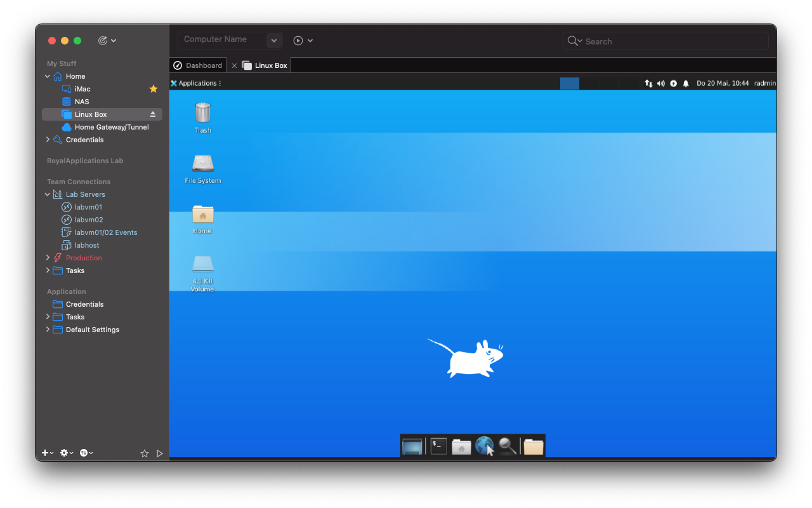Toggle the favorite star at the sidebar bottom
This screenshot has width=812, height=508.
click(x=144, y=453)
